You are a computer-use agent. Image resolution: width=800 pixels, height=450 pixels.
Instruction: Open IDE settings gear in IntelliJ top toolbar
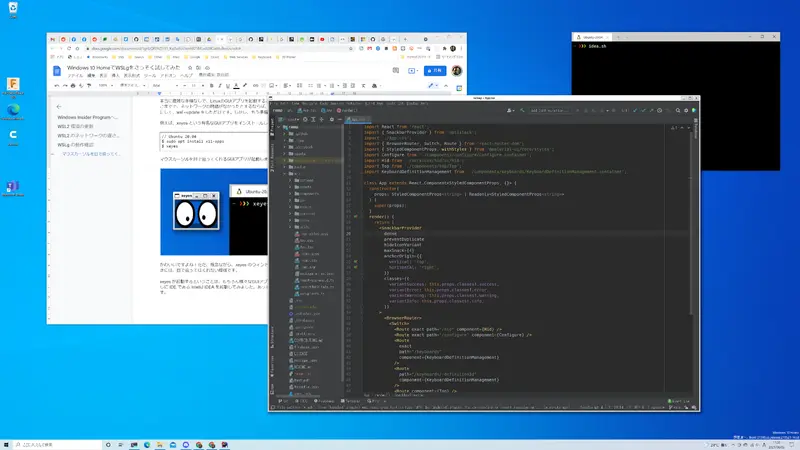pyautogui.click(x=686, y=110)
